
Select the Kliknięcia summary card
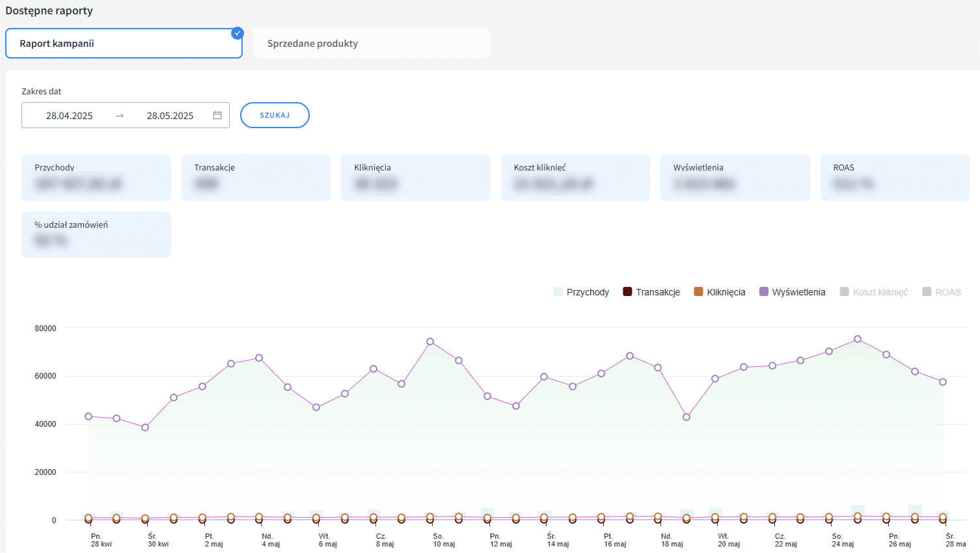click(x=416, y=178)
